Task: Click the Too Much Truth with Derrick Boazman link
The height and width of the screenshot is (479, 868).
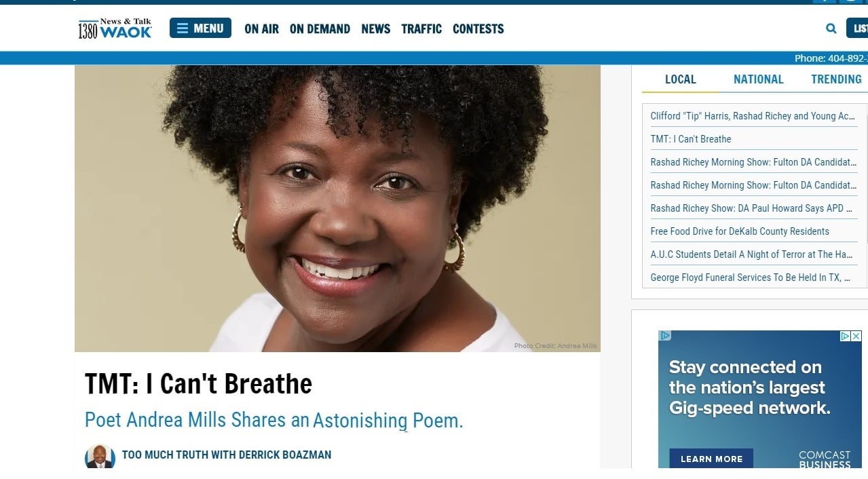Action: pyautogui.click(x=227, y=455)
